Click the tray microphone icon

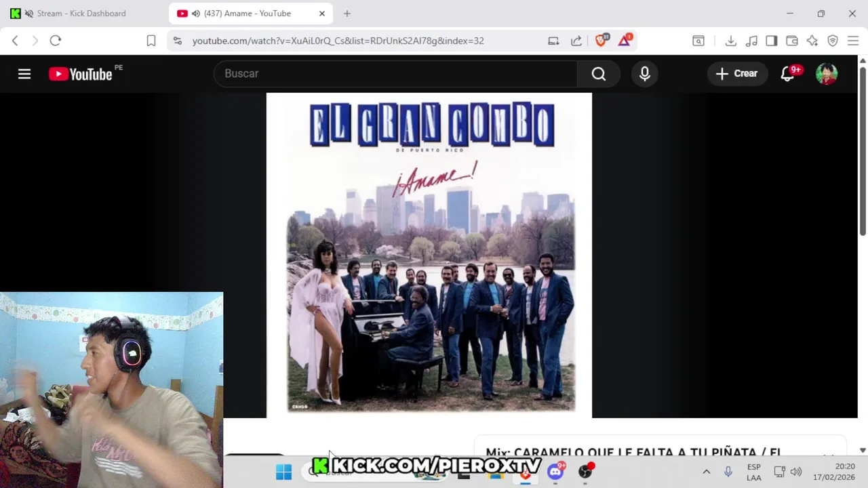[728, 472]
